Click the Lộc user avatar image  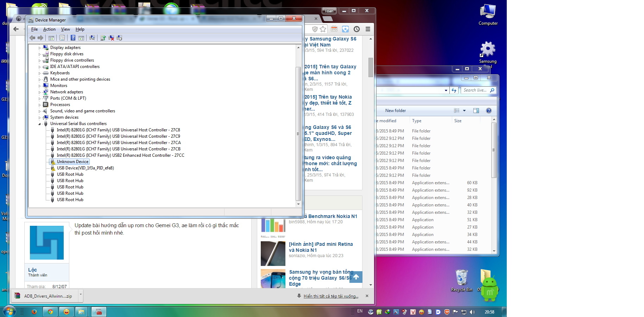pyautogui.click(x=47, y=243)
